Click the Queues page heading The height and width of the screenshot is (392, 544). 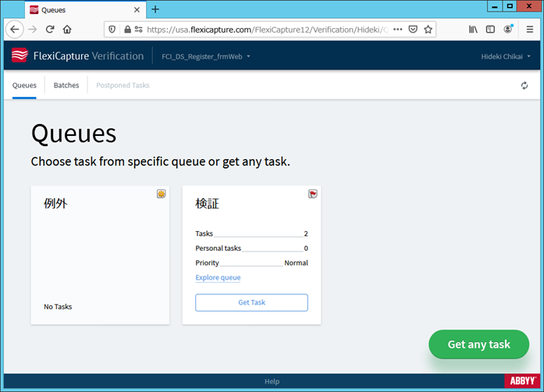click(x=74, y=134)
